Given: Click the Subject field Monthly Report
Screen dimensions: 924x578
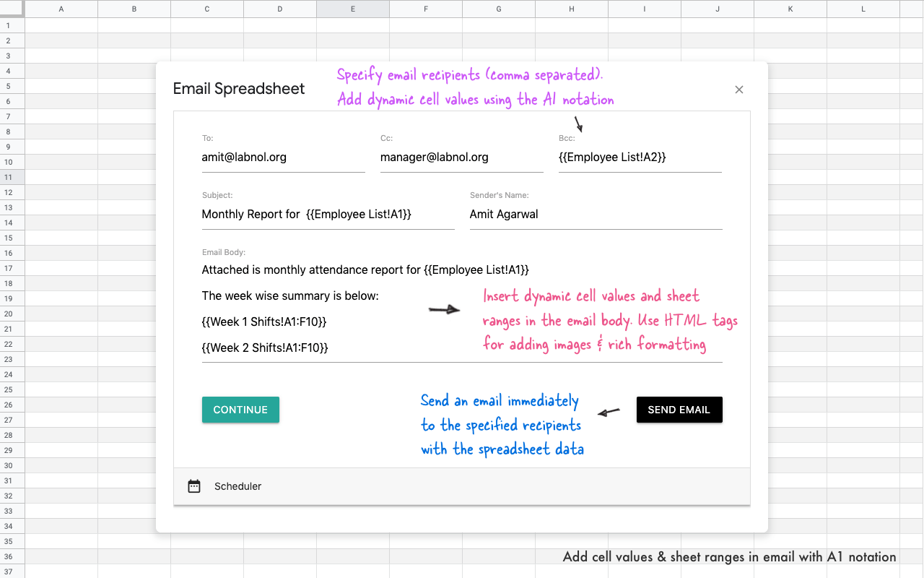Looking at the screenshot, I should point(328,214).
